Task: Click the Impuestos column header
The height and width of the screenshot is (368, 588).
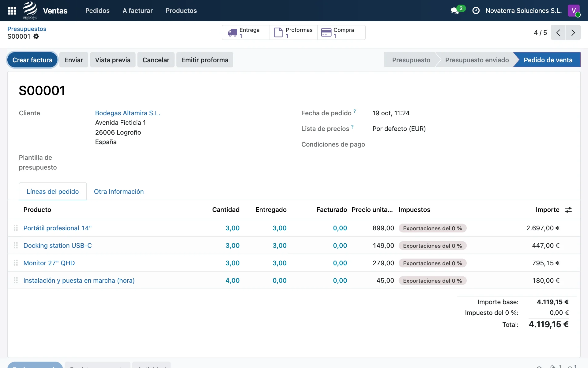Action: (414, 209)
